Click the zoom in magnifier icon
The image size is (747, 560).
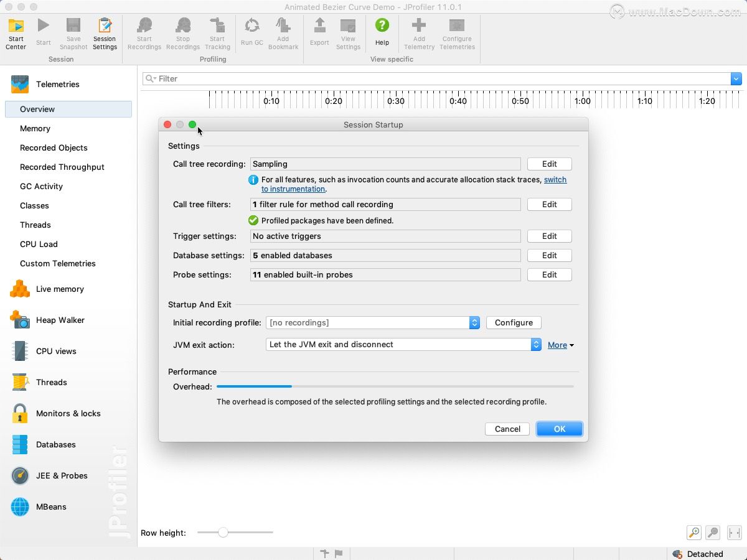693,533
